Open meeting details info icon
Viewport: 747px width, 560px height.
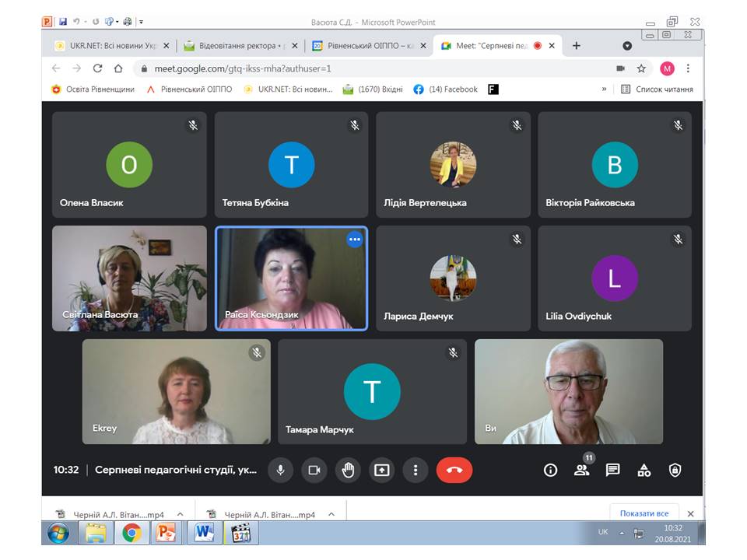click(550, 471)
